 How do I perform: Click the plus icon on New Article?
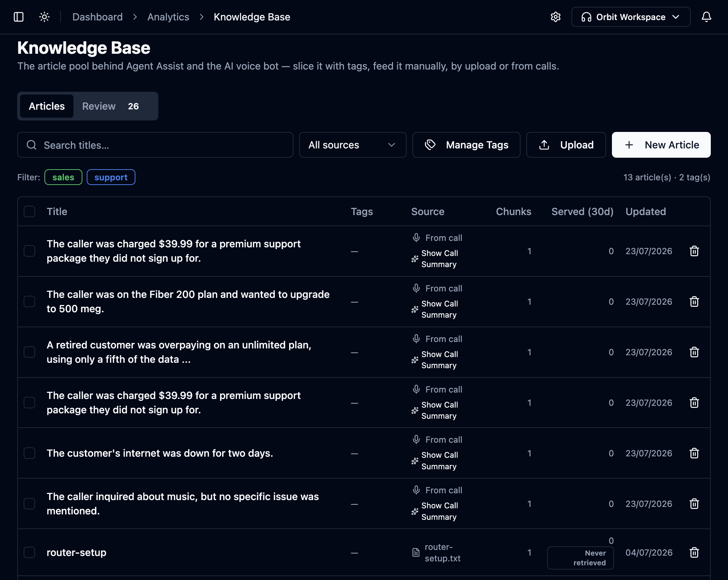click(629, 145)
